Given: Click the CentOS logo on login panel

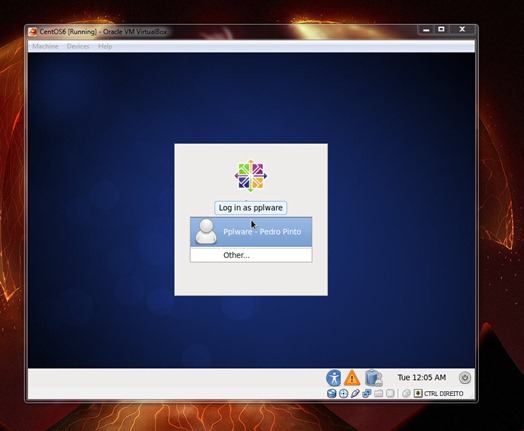Looking at the screenshot, I should 251,176.
